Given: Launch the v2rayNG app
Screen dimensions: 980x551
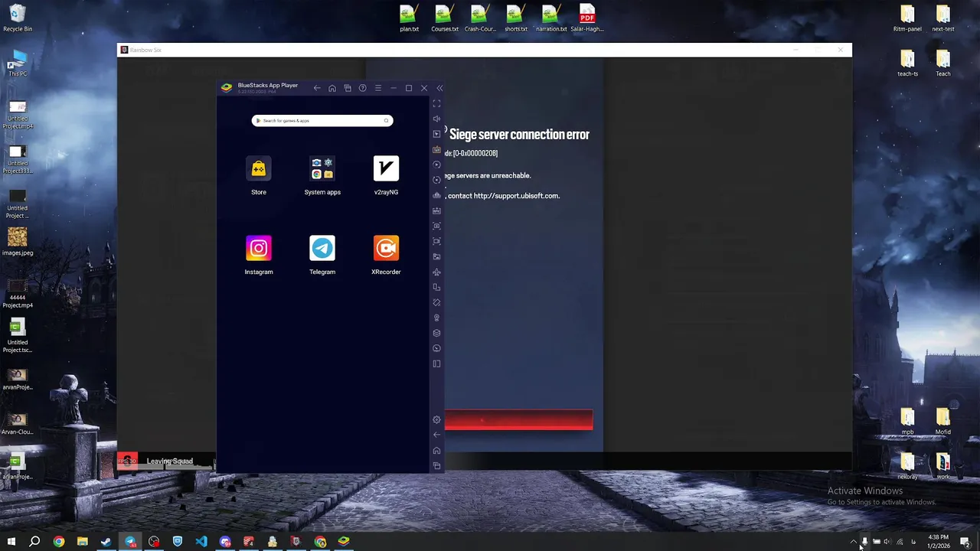Looking at the screenshot, I should pos(386,168).
